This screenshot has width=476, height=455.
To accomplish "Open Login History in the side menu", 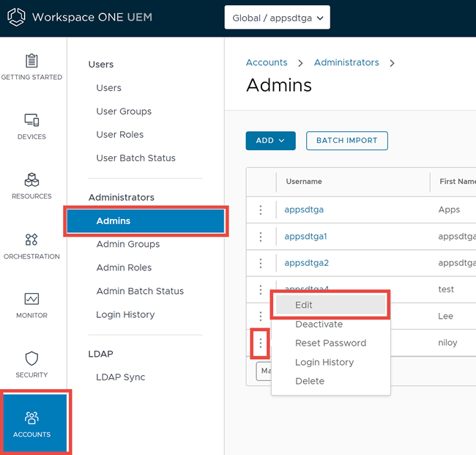I will [x=125, y=314].
